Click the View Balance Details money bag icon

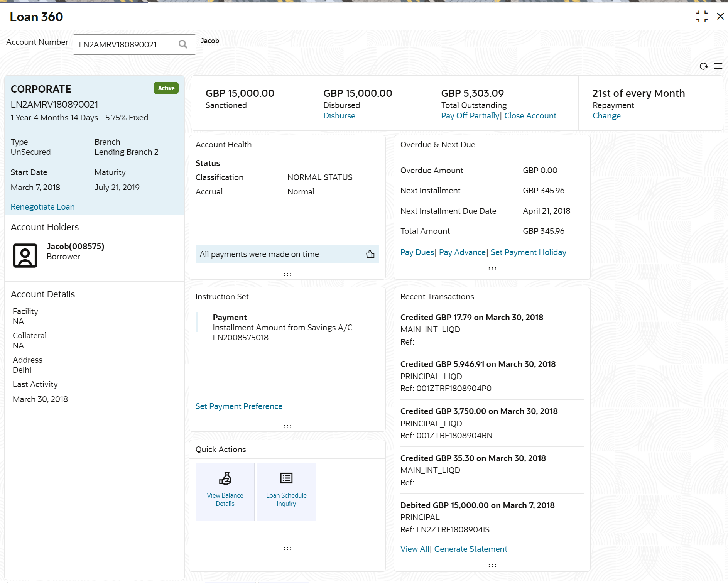(225, 478)
